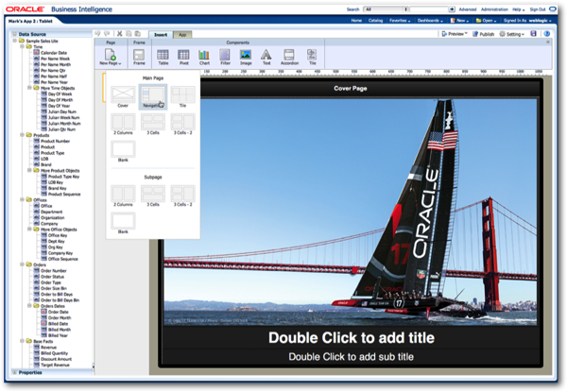Open Advanced search link
This screenshot has height=392, width=567.
click(x=468, y=9)
